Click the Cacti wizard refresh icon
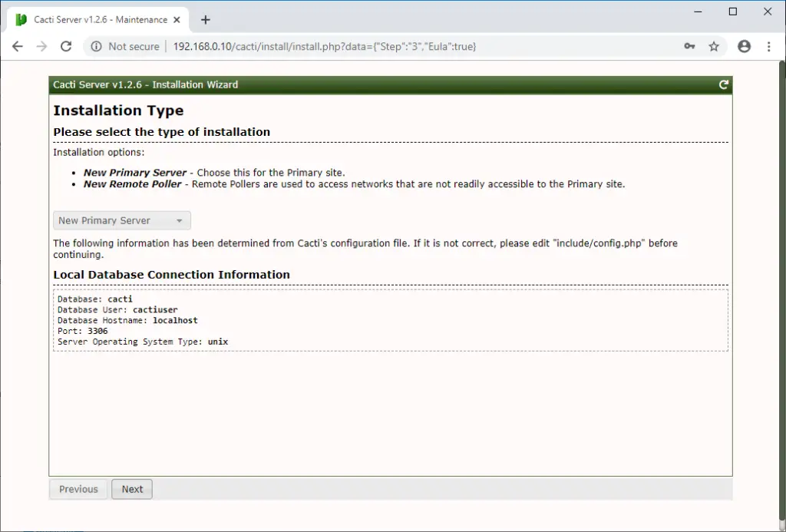 click(x=722, y=84)
